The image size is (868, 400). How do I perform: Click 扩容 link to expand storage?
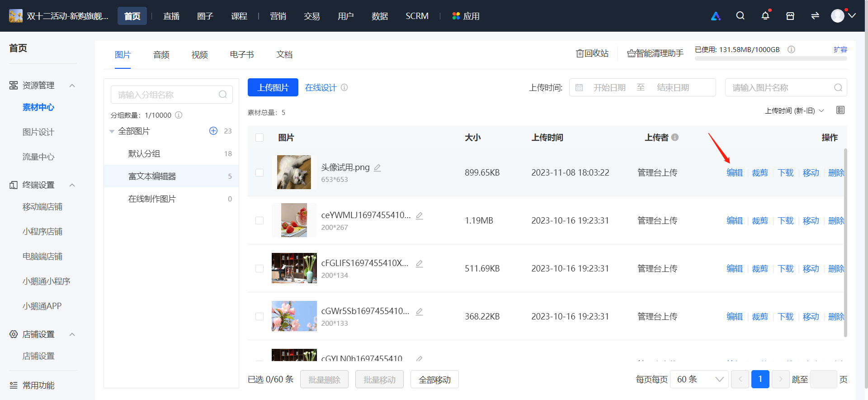tap(840, 49)
